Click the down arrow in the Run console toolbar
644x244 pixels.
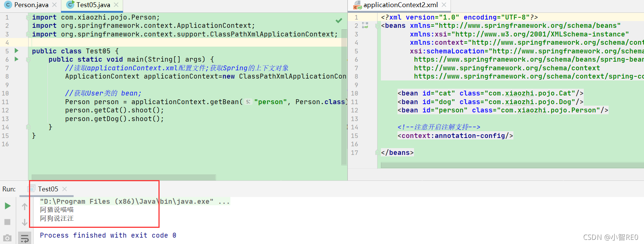(24, 222)
